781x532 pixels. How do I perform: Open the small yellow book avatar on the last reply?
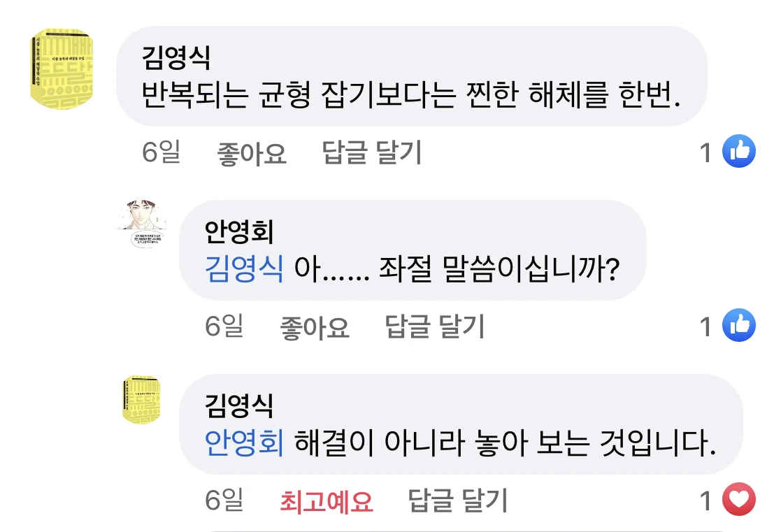[x=141, y=400]
